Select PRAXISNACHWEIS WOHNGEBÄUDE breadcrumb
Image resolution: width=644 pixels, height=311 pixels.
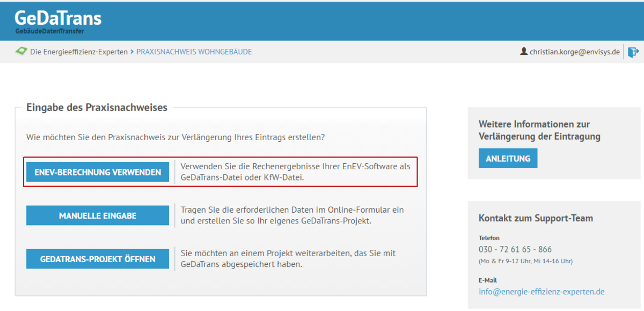(194, 52)
